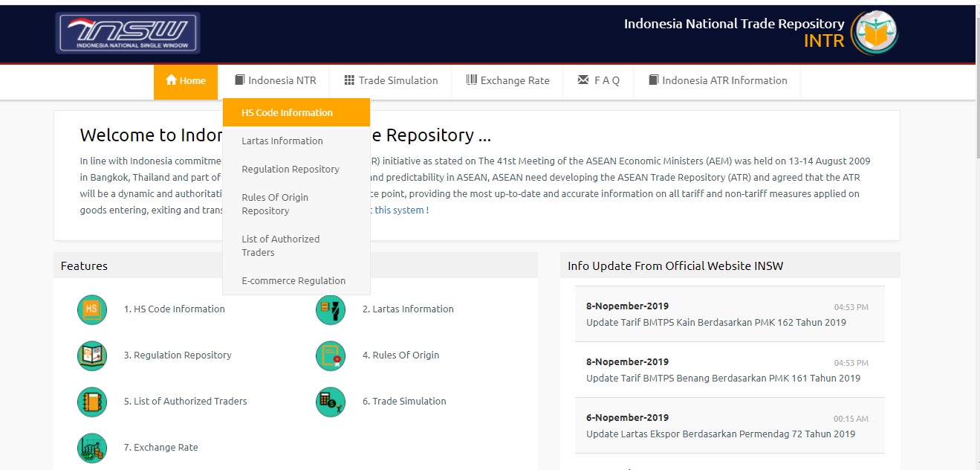
Task: Click the Rules Of Origin certificate icon
Action: tap(331, 355)
